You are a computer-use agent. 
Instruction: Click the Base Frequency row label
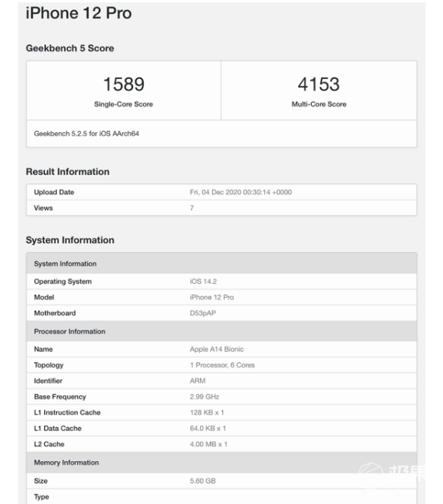coord(60,397)
